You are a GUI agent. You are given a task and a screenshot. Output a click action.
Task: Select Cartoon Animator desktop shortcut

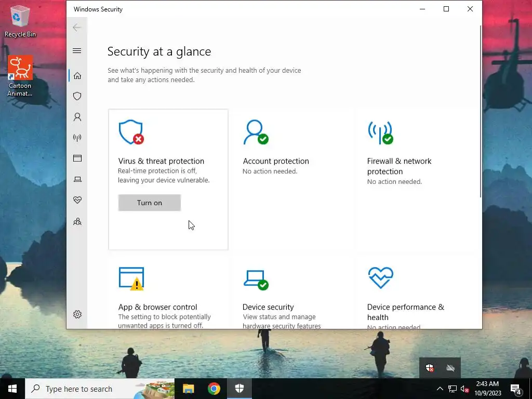pyautogui.click(x=20, y=76)
